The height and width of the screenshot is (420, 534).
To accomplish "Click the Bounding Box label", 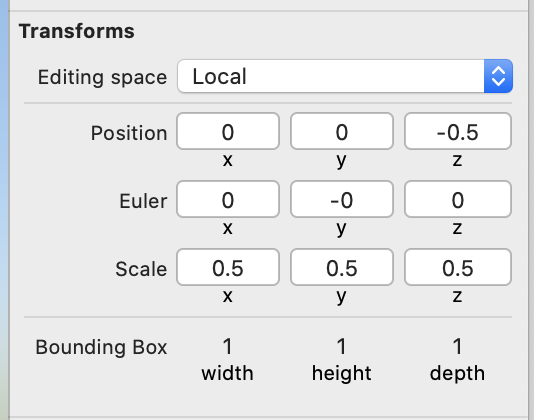I will pos(101,347).
